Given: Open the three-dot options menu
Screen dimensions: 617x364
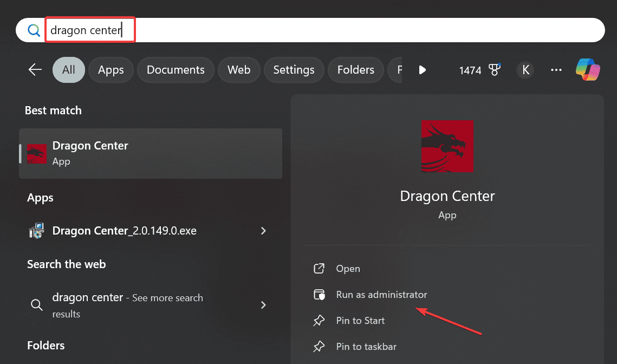Looking at the screenshot, I should point(556,70).
